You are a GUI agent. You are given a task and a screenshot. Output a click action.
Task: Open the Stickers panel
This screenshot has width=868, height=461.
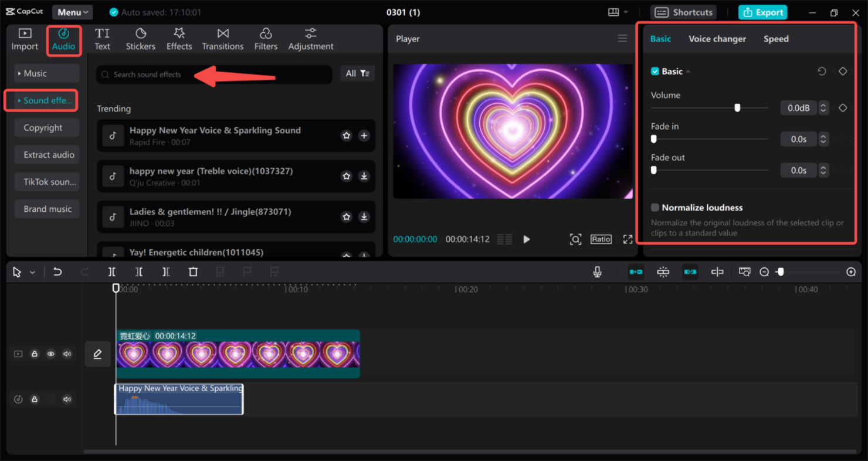(141, 39)
